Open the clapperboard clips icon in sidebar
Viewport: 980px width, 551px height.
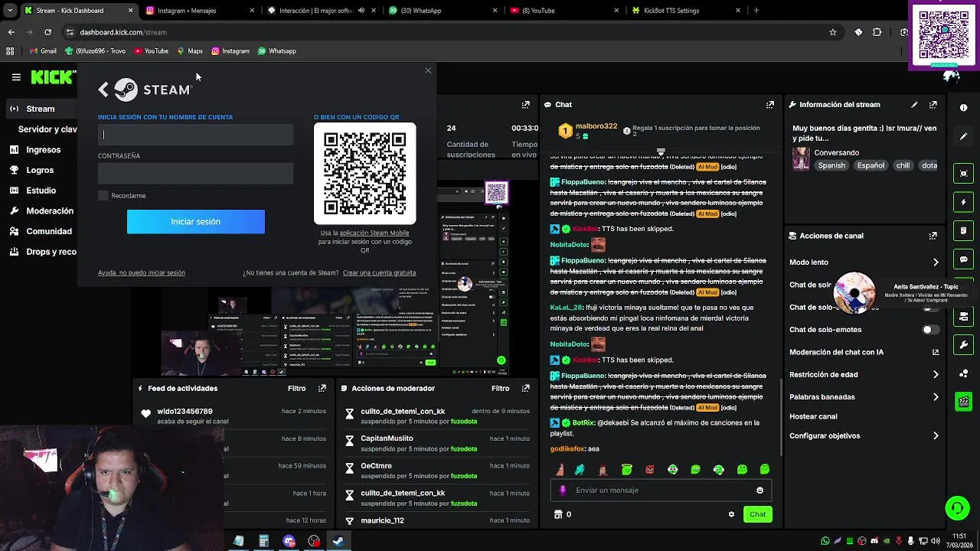tap(964, 401)
